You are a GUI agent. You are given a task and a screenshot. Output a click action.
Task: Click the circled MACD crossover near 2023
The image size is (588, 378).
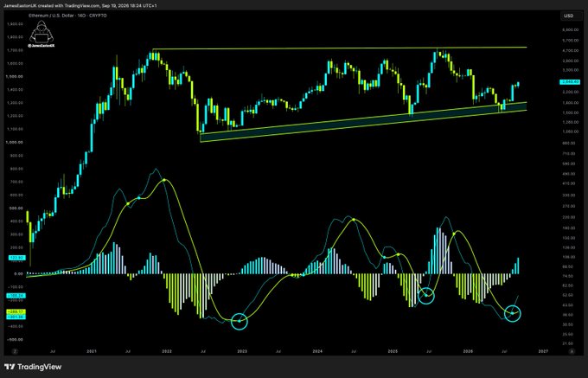click(240, 321)
